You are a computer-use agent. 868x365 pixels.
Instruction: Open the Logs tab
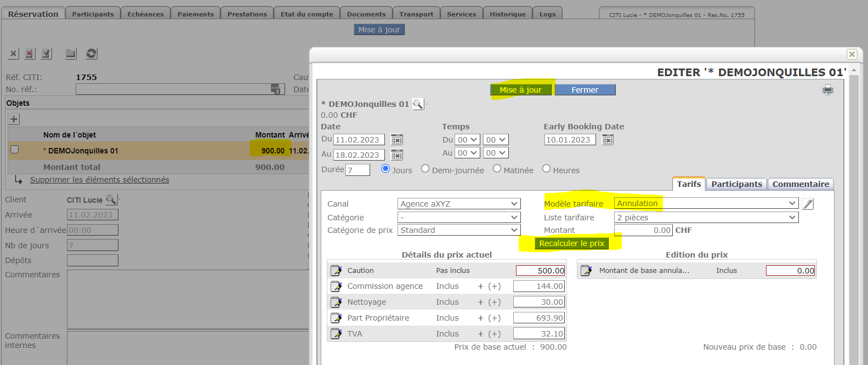pos(547,14)
